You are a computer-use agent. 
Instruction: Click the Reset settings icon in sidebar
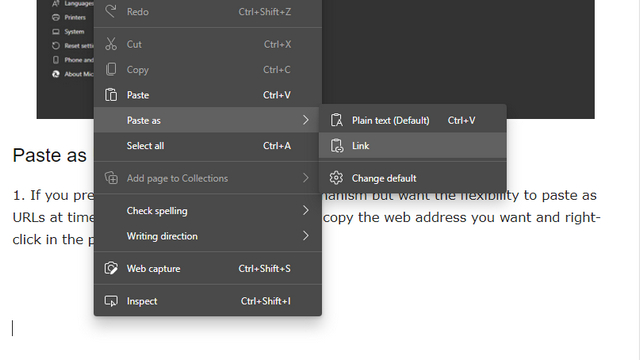click(x=56, y=46)
